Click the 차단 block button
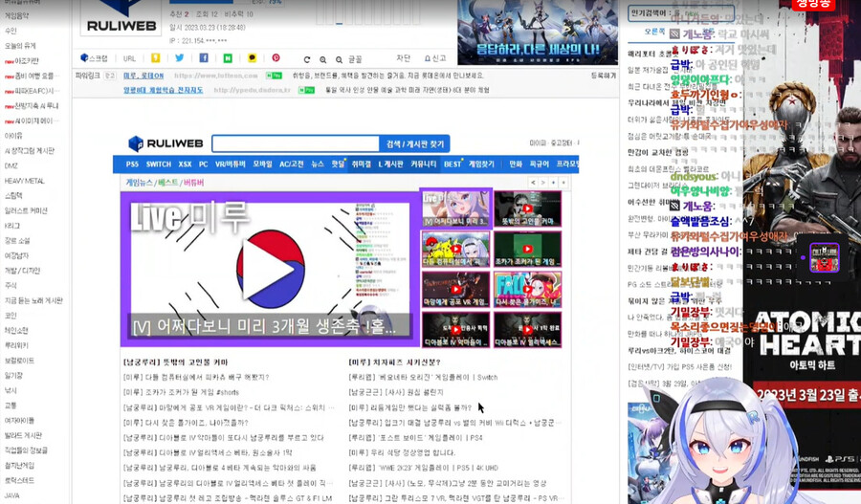 tap(403, 58)
